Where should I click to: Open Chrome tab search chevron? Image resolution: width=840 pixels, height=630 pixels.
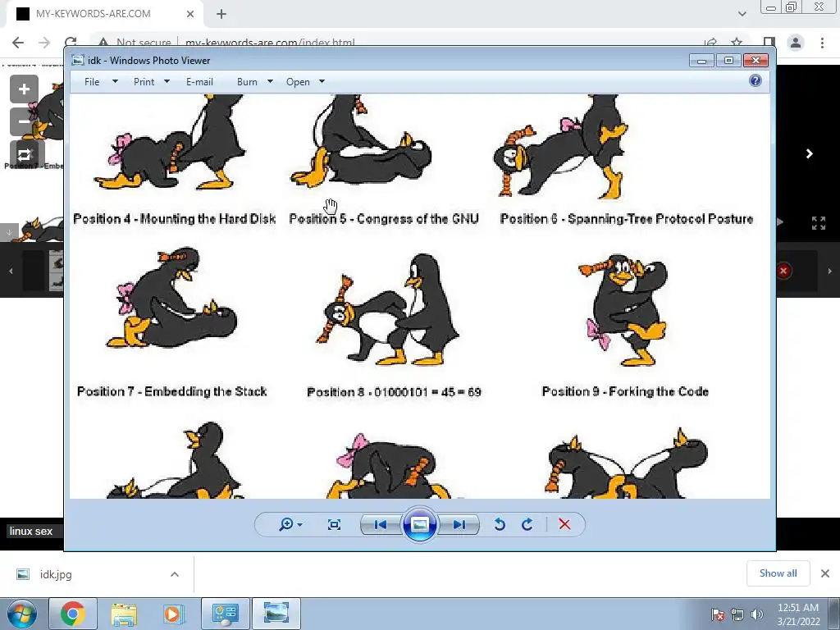pyautogui.click(x=742, y=14)
